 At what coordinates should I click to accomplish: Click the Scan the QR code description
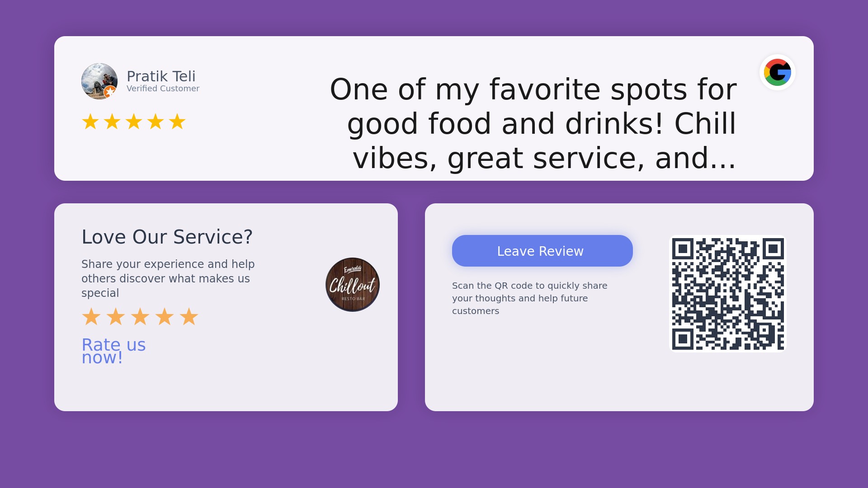(530, 298)
